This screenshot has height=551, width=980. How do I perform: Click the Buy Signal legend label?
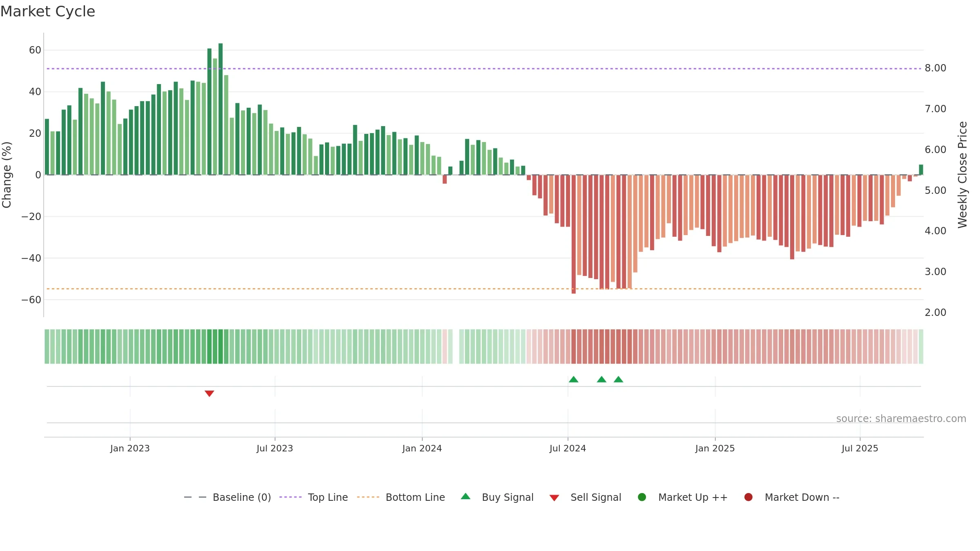pos(508,497)
